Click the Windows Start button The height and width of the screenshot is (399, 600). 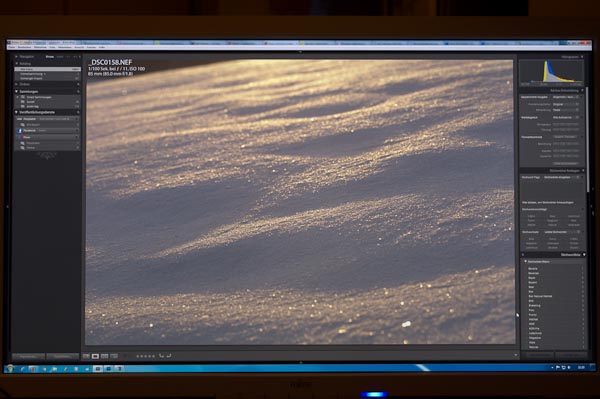[10, 369]
